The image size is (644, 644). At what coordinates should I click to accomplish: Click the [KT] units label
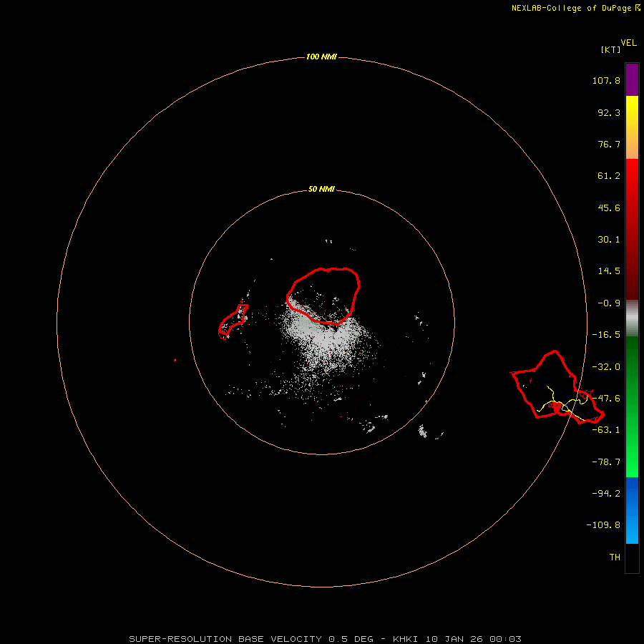coord(610,50)
